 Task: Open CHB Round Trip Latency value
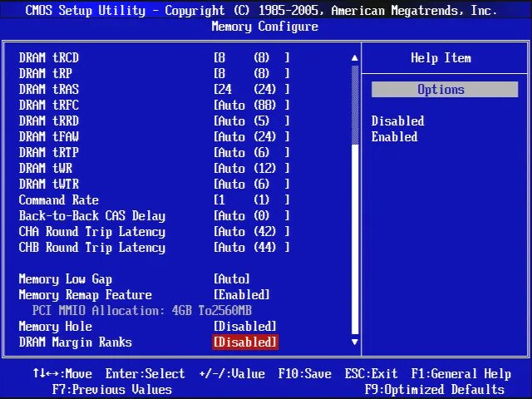point(251,248)
